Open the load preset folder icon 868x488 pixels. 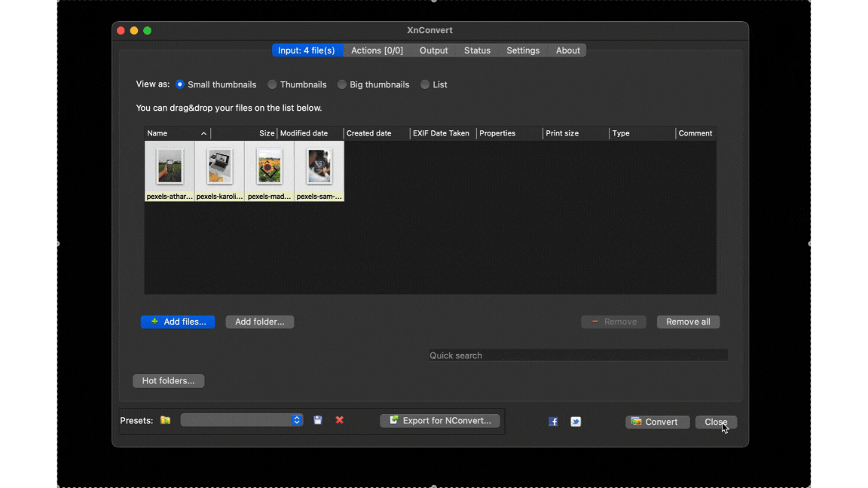coord(165,420)
